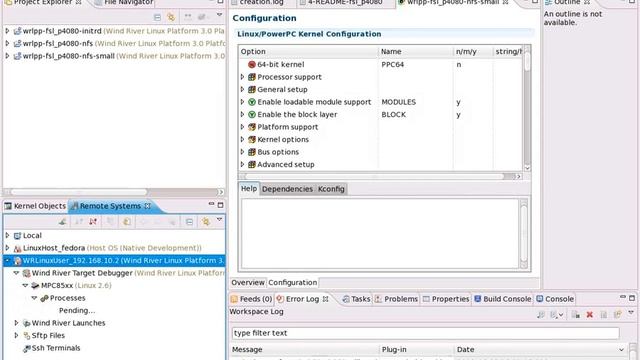Select the Kconfig tab
640x360 pixels.
[x=331, y=189]
